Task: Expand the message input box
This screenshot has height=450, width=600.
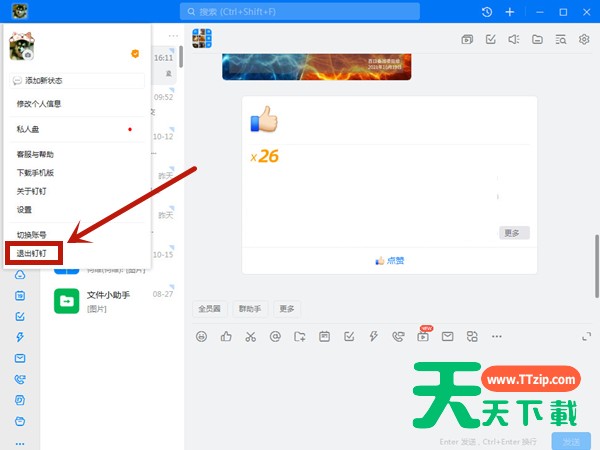Action: [586, 337]
